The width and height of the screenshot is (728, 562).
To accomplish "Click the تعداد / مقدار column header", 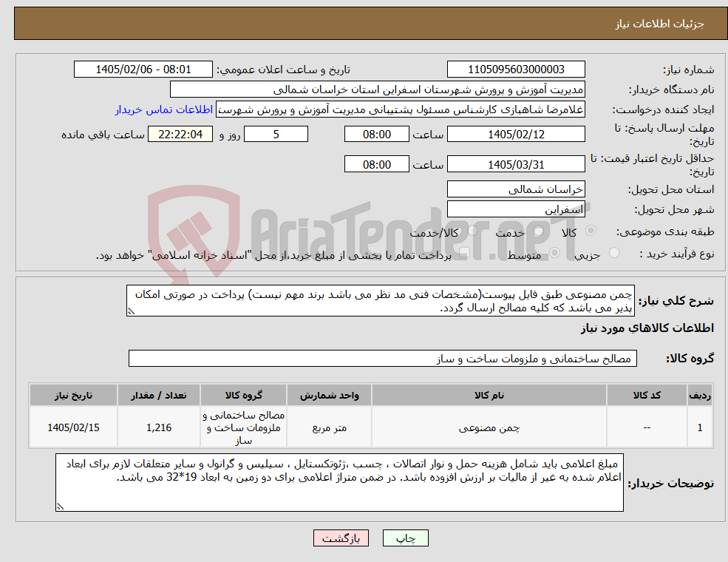I will pos(159,396).
